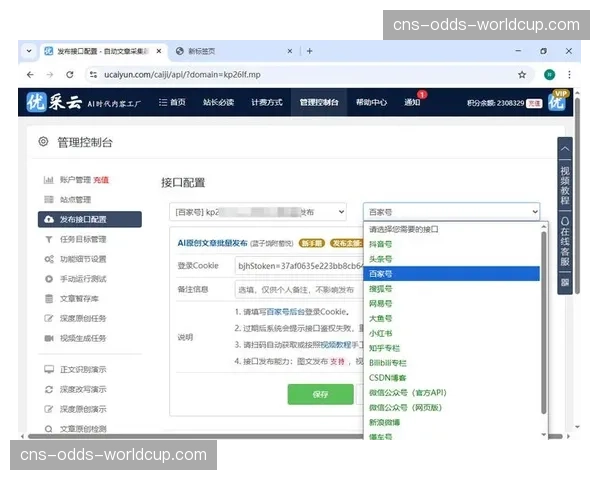Choose 头条号 from the interface list

(452, 259)
